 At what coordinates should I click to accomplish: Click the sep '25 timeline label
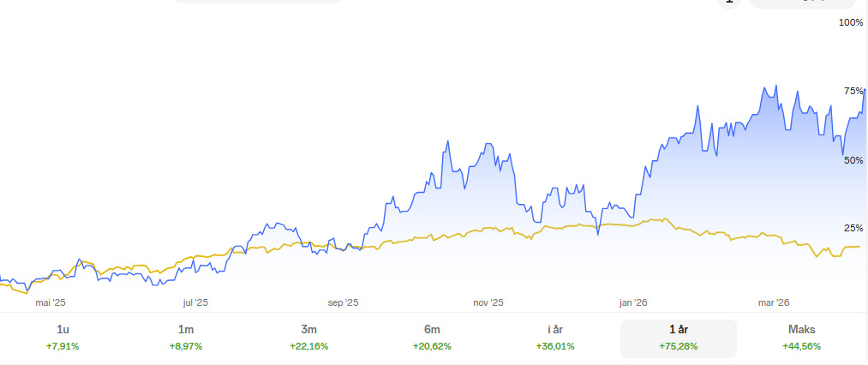[343, 302]
